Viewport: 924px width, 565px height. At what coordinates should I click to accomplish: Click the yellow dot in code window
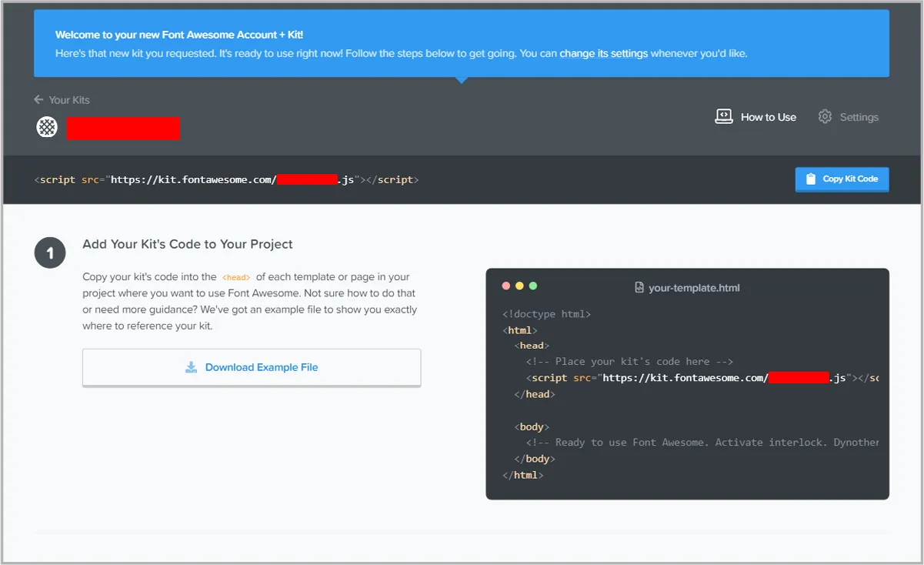pyautogui.click(x=519, y=286)
